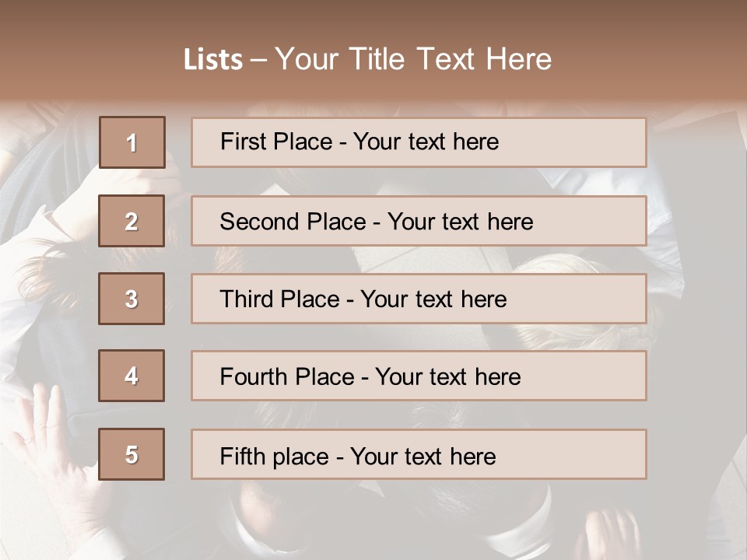Screen dimensions: 747x560
Task: Select the number 4 square
Action: 132,376
